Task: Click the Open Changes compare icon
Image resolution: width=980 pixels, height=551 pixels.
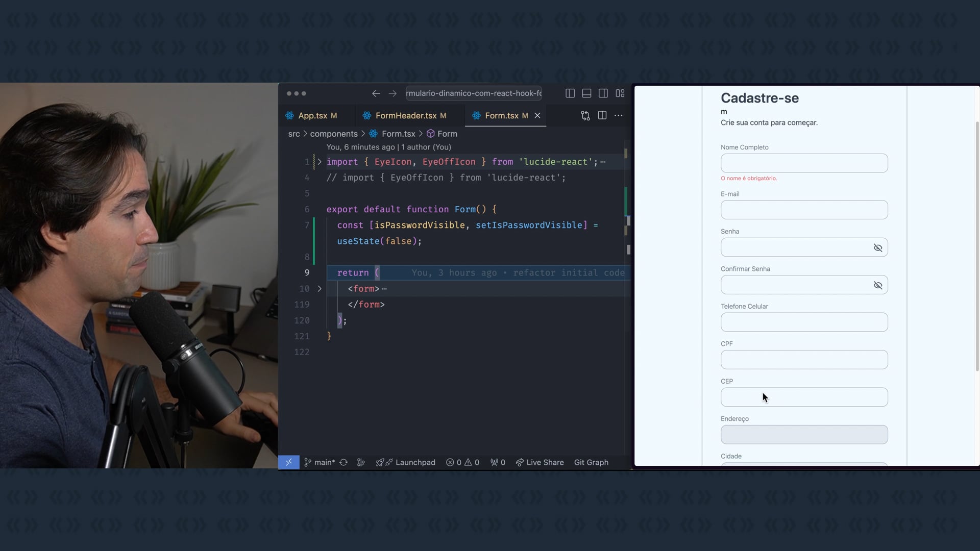Action: (585, 116)
